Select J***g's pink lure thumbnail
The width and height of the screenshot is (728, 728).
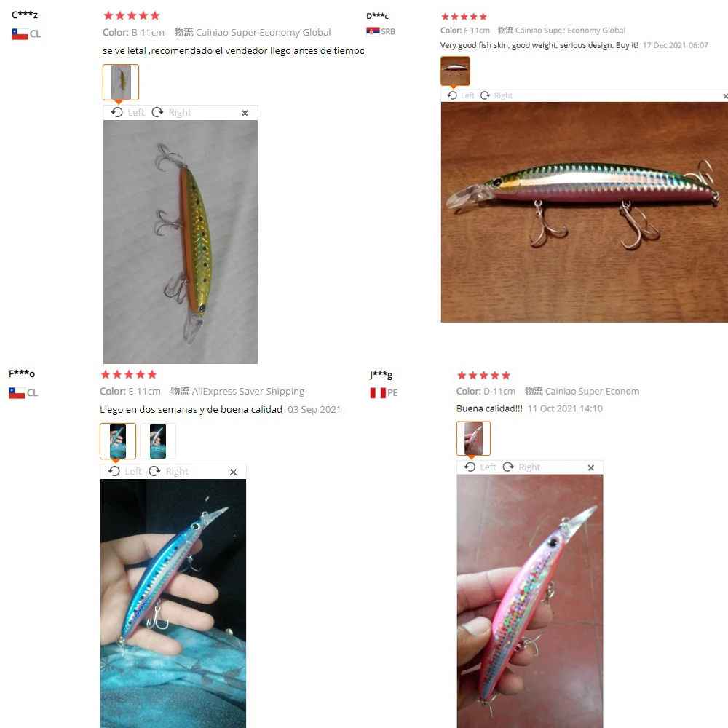tap(474, 438)
